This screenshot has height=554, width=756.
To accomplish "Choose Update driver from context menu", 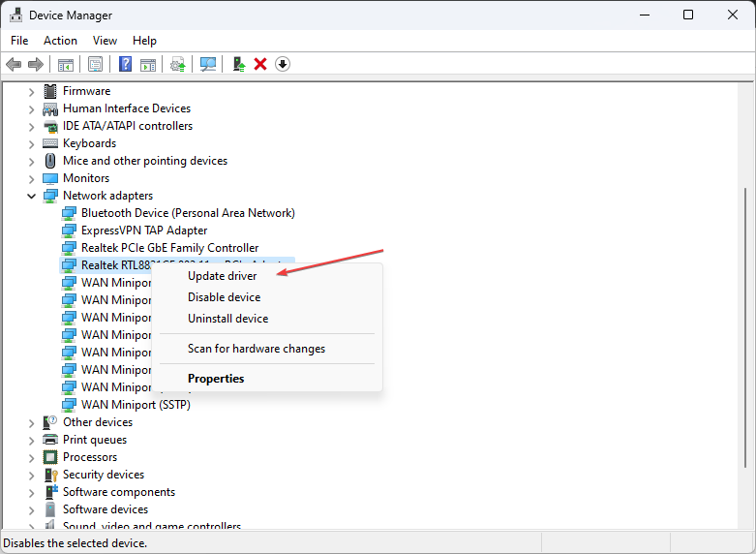I will [x=222, y=276].
